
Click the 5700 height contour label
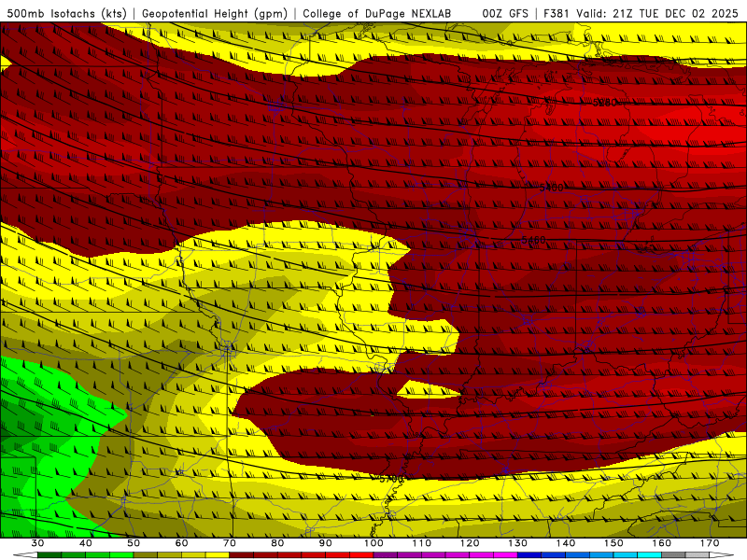[391, 479]
